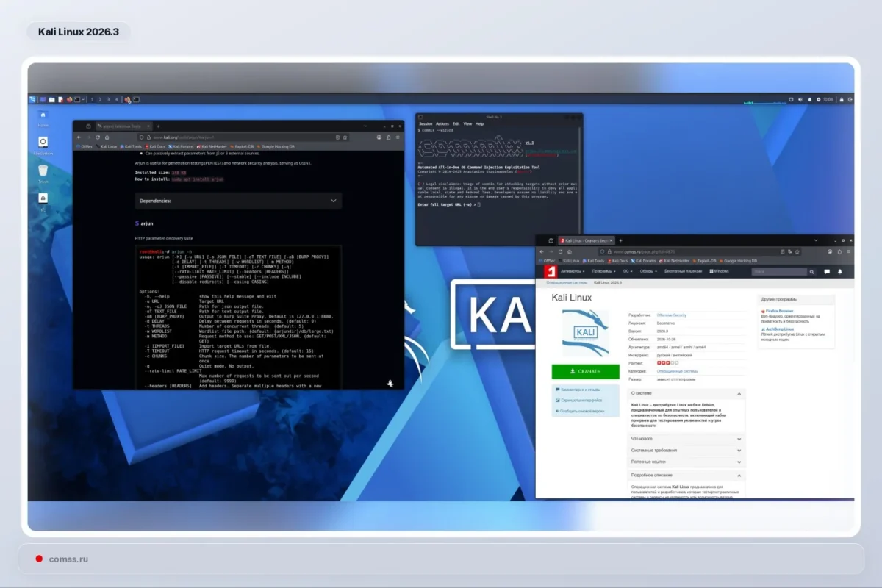882x588 pixels.
Task: Open the comments chat icon on comss.ru header
Action: coord(827,272)
